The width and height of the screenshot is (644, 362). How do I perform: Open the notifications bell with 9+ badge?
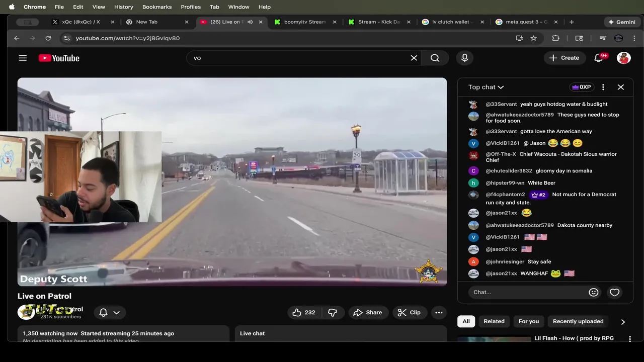click(599, 58)
